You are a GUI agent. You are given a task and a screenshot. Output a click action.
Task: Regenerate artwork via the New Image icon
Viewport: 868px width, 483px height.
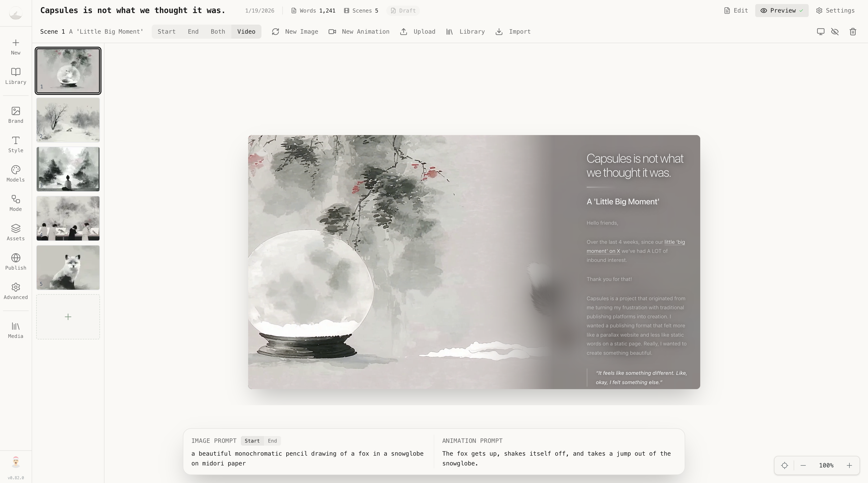pyautogui.click(x=276, y=31)
